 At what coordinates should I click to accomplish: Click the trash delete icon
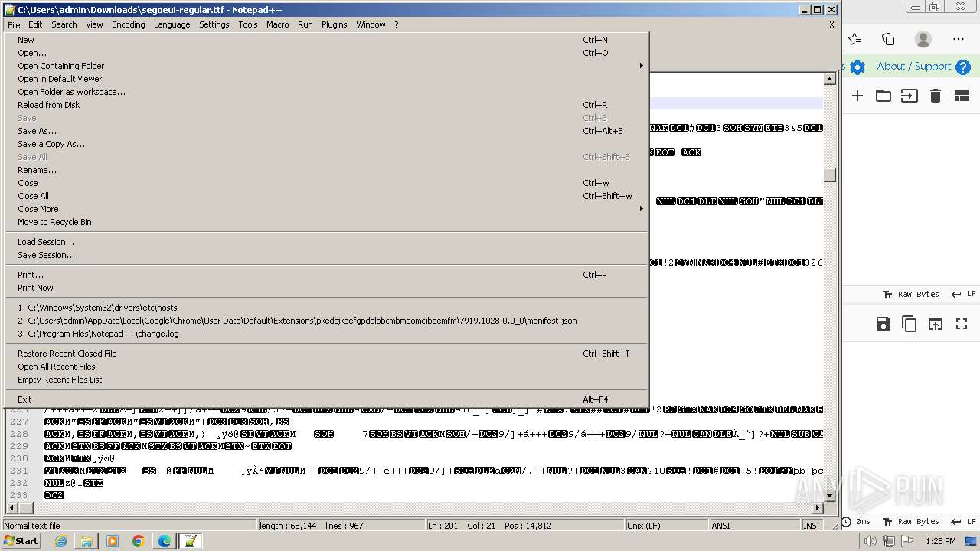tap(936, 96)
